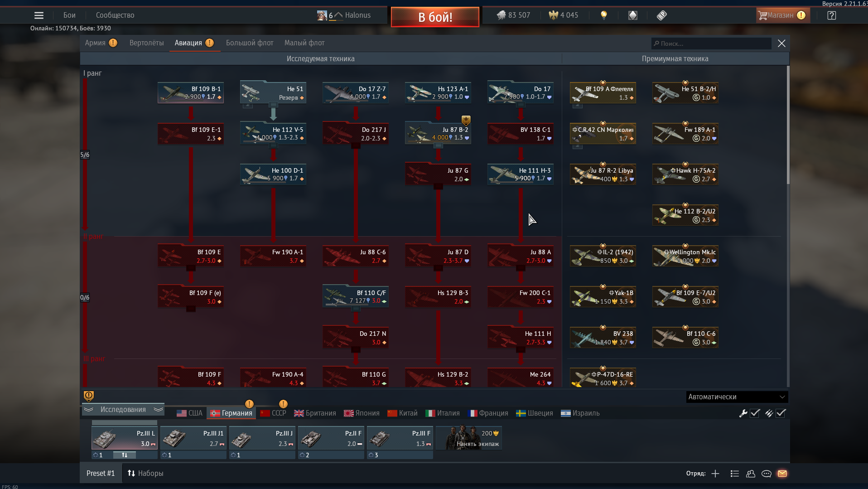
Task: Collapse the Исследования research panel
Action: [x=123, y=410]
